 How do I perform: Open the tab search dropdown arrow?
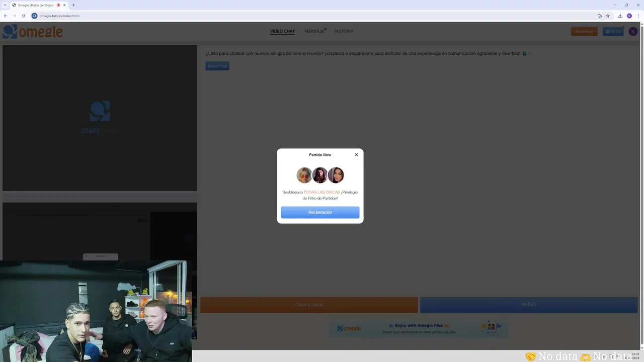point(5,5)
